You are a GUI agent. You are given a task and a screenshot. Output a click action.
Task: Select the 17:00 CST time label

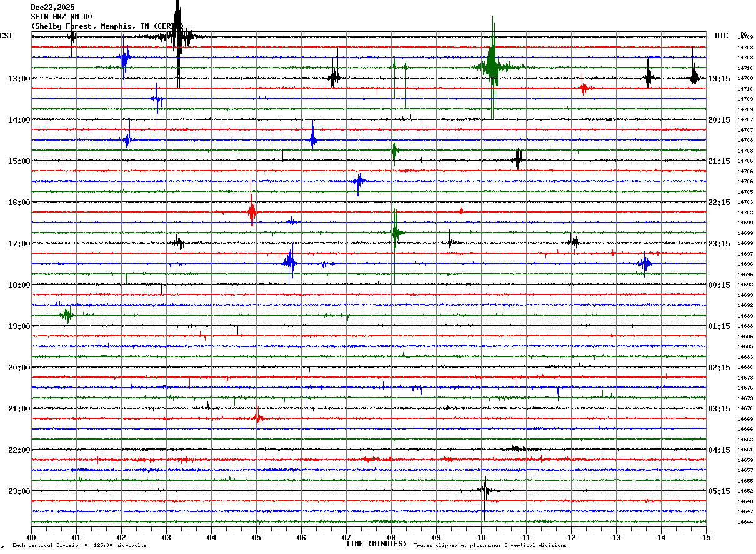[x=19, y=244]
